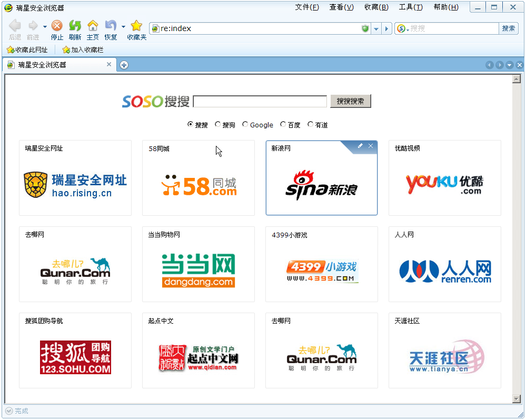This screenshot has height=420, width=526.
Task: Open the 当当购物网 tile
Action: click(199, 264)
